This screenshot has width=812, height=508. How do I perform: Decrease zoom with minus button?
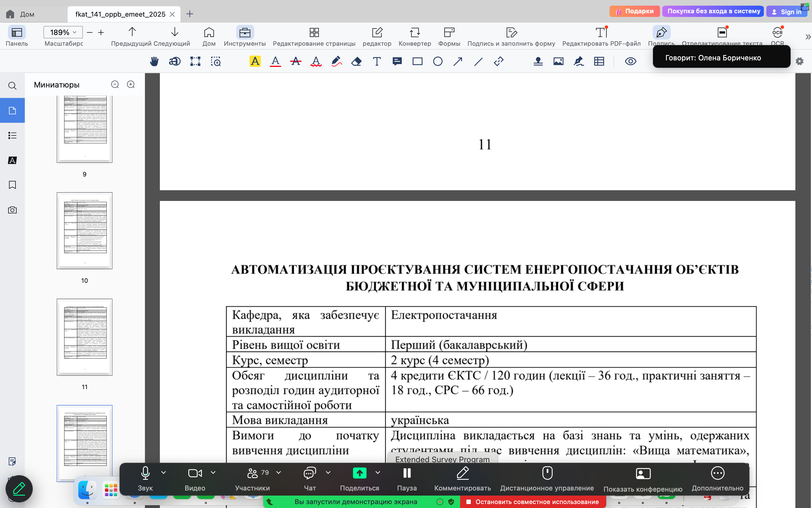coord(90,32)
